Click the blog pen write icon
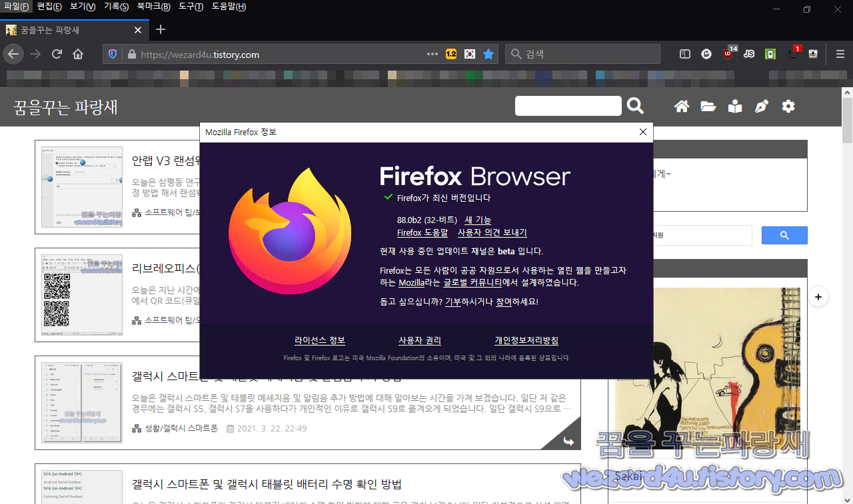The image size is (853, 504). 762,107
